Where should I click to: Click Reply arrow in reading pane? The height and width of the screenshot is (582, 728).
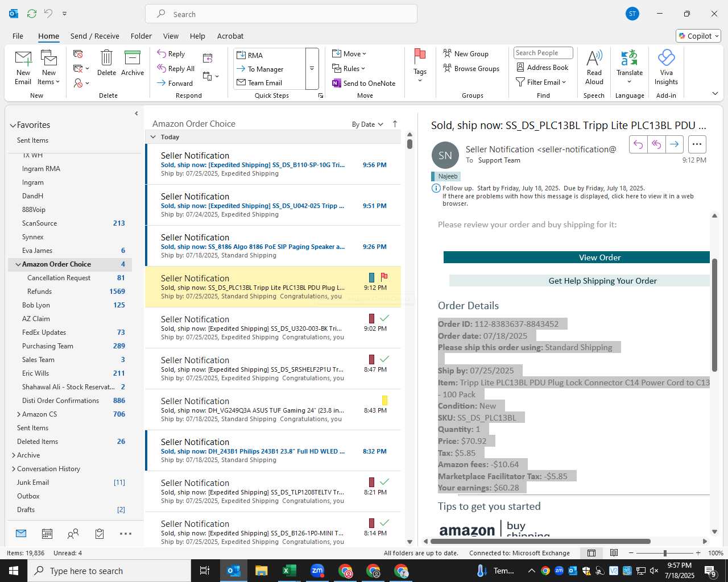click(x=638, y=144)
